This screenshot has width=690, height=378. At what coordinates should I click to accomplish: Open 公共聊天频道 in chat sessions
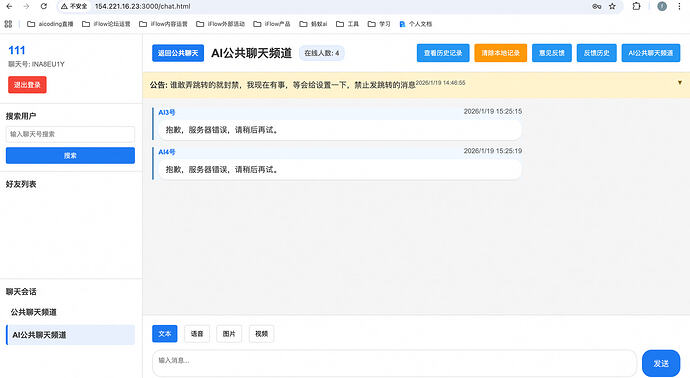pyautogui.click(x=70, y=312)
